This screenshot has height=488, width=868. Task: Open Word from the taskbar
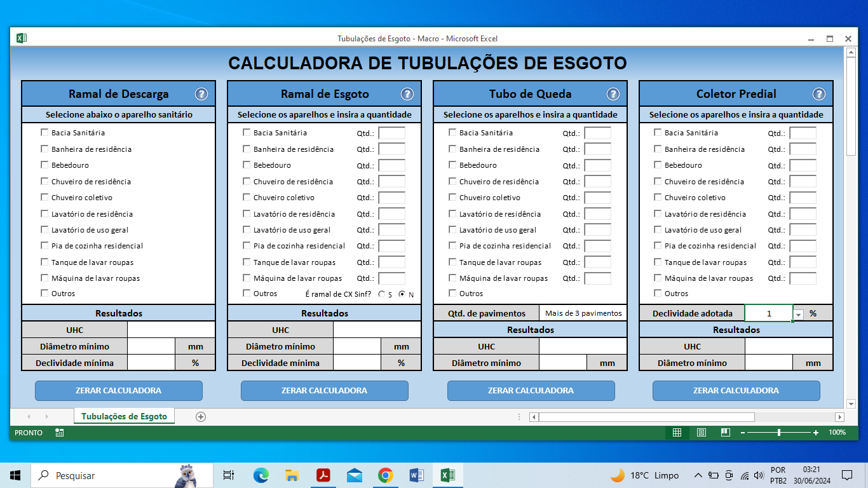[x=416, y=475]
